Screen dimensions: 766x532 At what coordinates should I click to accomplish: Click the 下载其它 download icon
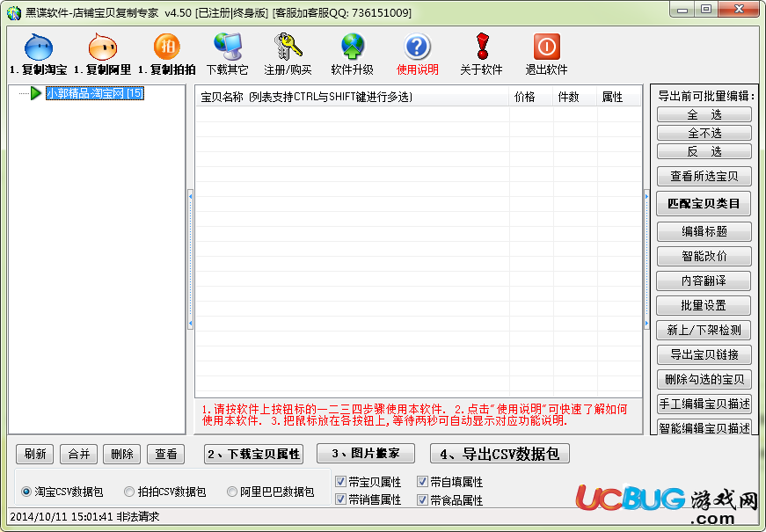tap(227, 47)
